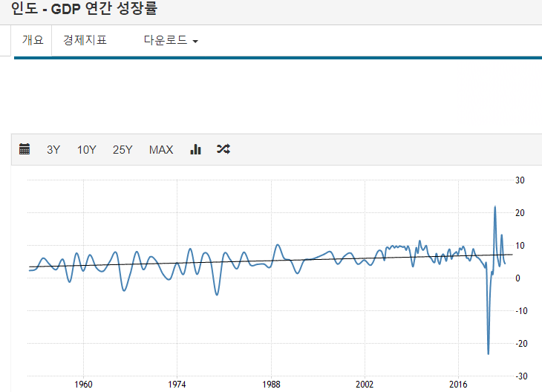This screenshot has height=392, width=542.
Task: Click the 인도 - GDP 연간 성장률 heading
Action: (x=85, y=8)
